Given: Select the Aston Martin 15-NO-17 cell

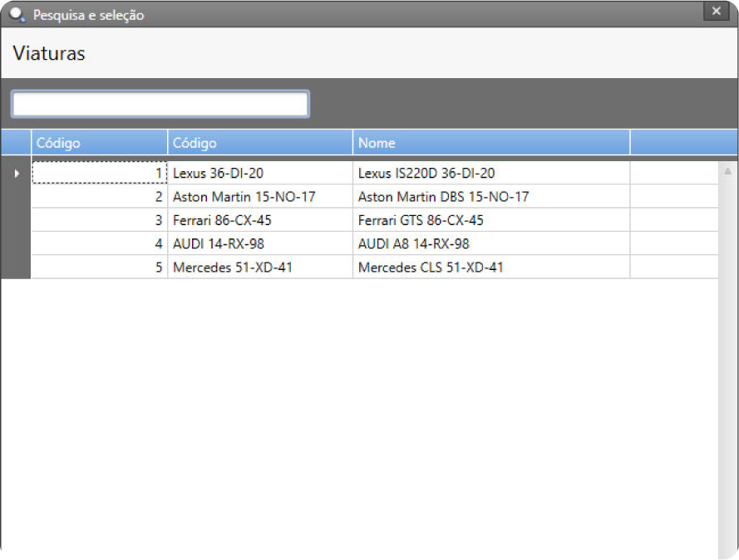Looking at the screenshot, I should (x=259, y=197).
